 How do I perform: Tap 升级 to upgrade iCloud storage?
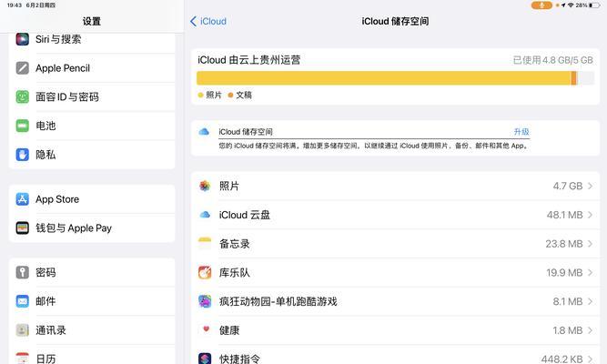(x=521, y=132)
